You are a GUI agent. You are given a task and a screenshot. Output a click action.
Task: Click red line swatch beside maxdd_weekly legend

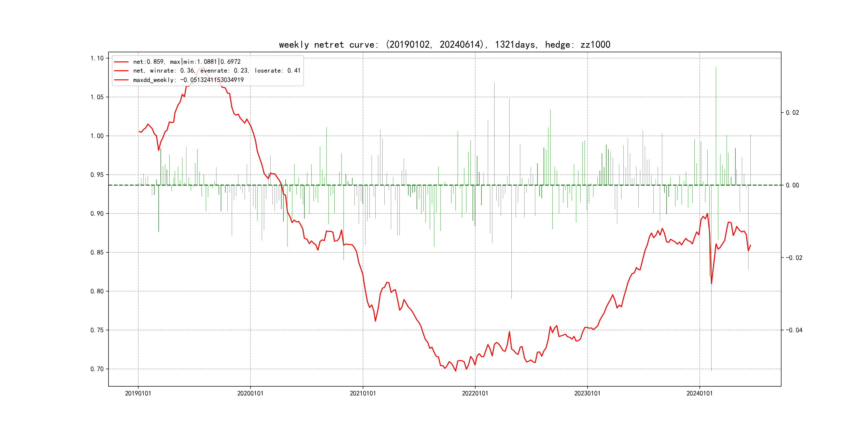121,80
